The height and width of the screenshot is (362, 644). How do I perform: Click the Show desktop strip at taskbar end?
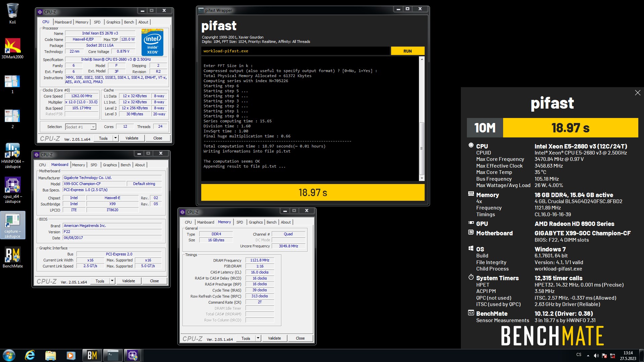click(x=642, y=355)
